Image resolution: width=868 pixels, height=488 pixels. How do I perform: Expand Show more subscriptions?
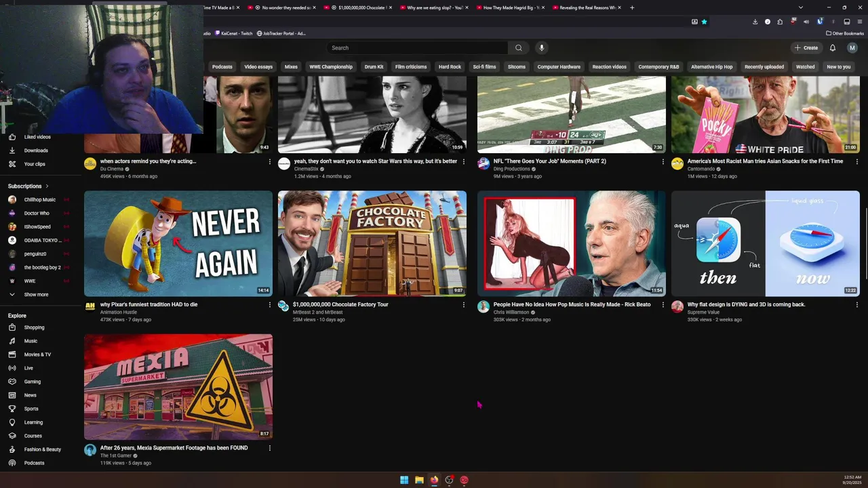pyautogui.click(x=36, y=294)
